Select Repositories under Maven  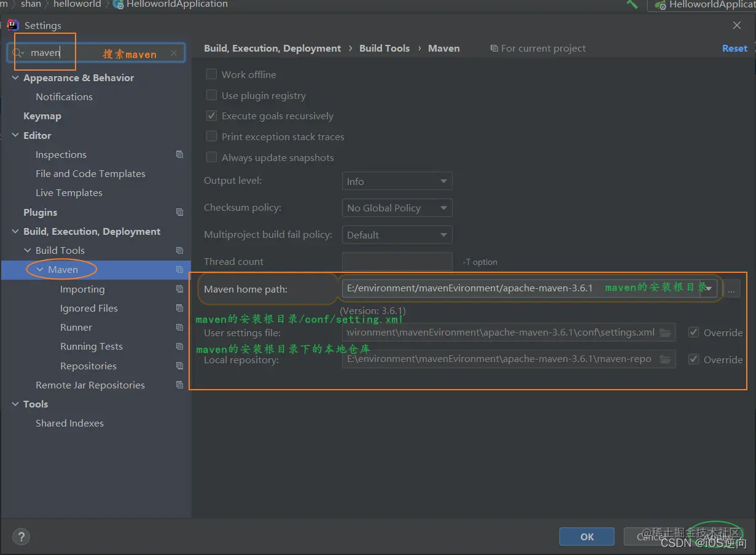coord(88,366)
